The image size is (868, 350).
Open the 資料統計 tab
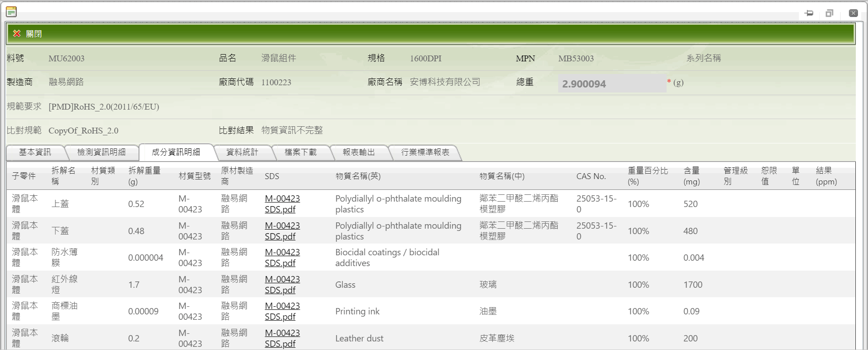click(242, 152)
